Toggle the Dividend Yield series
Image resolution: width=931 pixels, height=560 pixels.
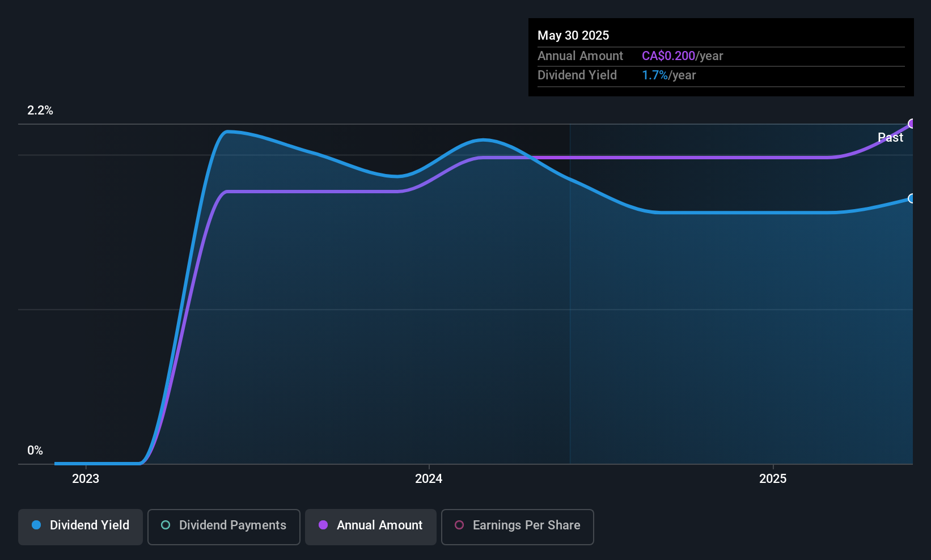point(81,527)
